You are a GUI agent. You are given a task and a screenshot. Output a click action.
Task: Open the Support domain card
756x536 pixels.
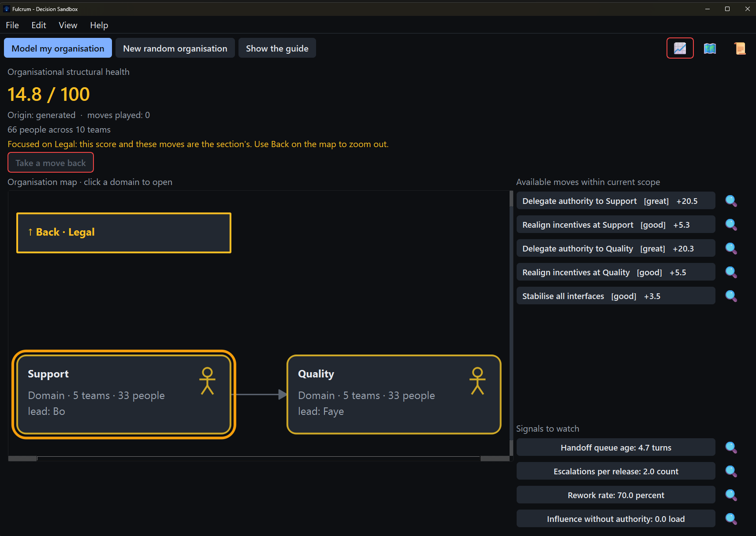point(124,395)
